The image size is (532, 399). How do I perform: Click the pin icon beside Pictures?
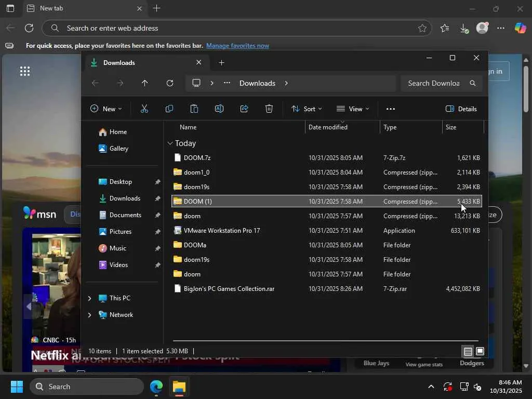[157, 232]
